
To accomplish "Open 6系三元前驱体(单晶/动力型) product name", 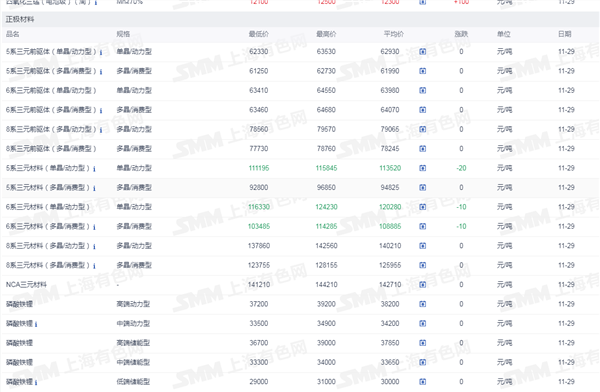I will coord(51,90).
